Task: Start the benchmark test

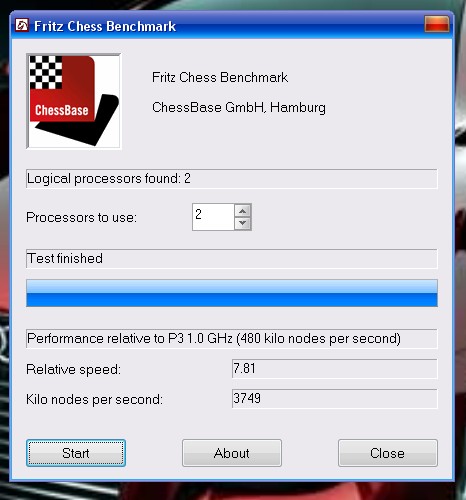Action: pos(76,453)
